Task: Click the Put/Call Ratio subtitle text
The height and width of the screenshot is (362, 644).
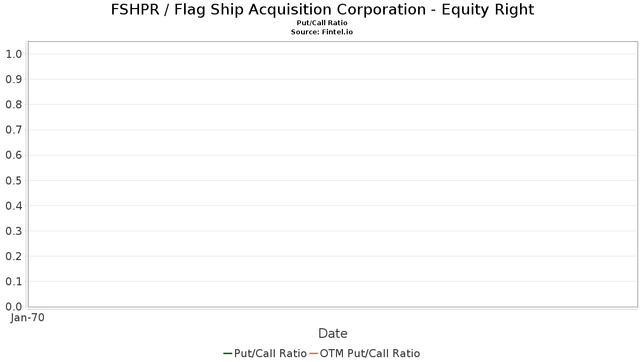Action: [322, 23]
